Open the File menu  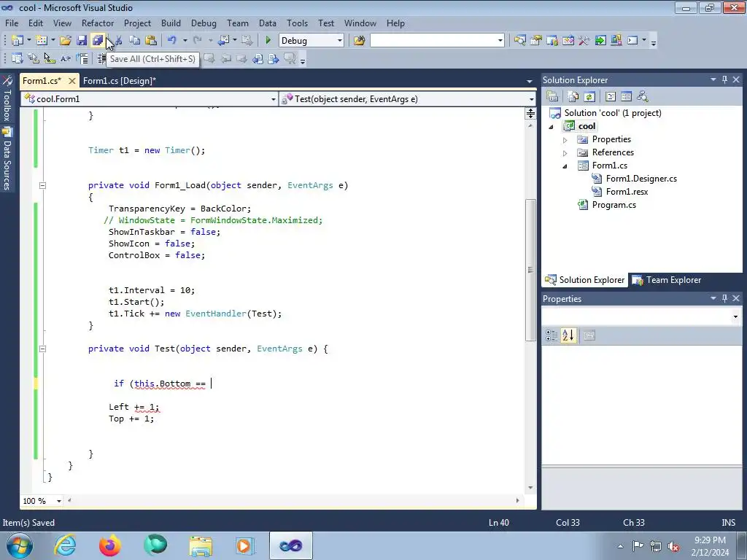click(x=12, y=23)
